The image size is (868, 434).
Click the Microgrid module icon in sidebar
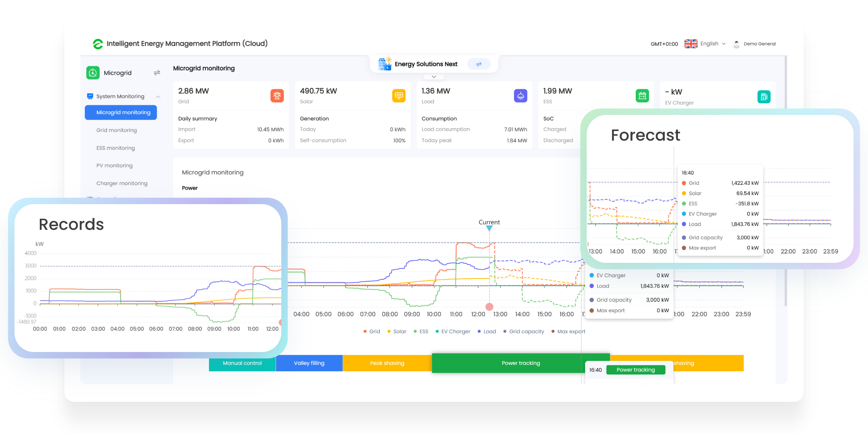click(93, 73)
